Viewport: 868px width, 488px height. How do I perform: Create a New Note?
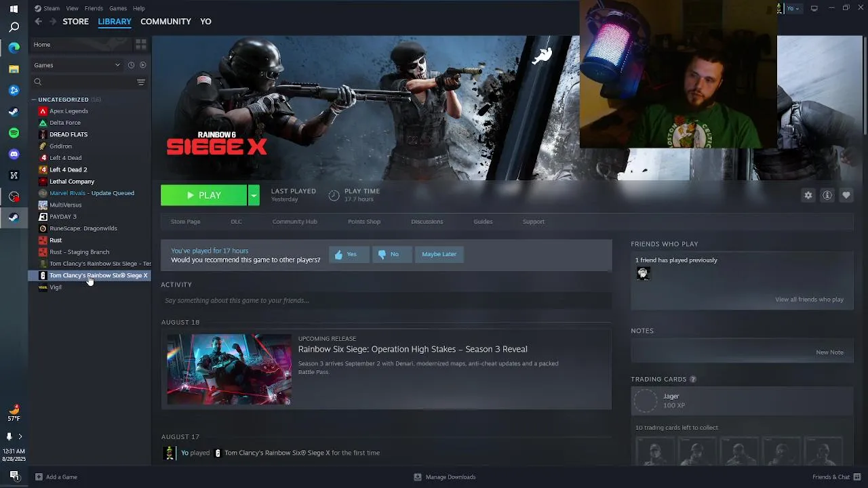coord(829,352)
